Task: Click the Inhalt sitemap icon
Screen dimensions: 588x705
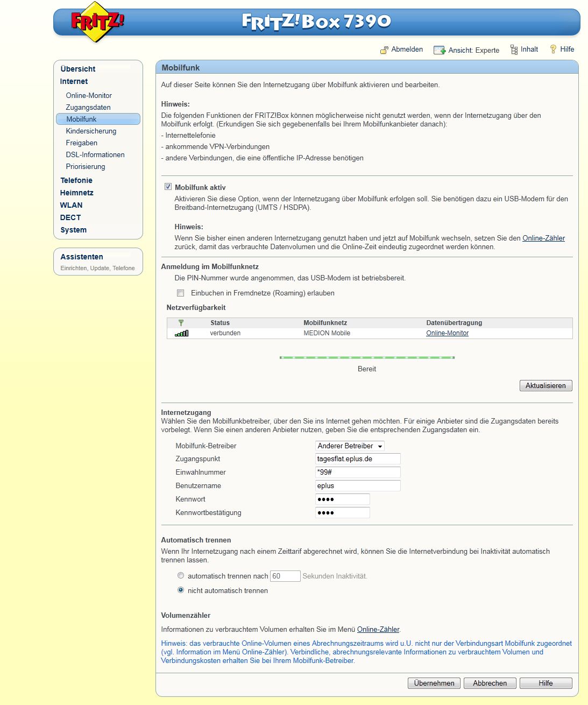Action: (x=514, y=50)
